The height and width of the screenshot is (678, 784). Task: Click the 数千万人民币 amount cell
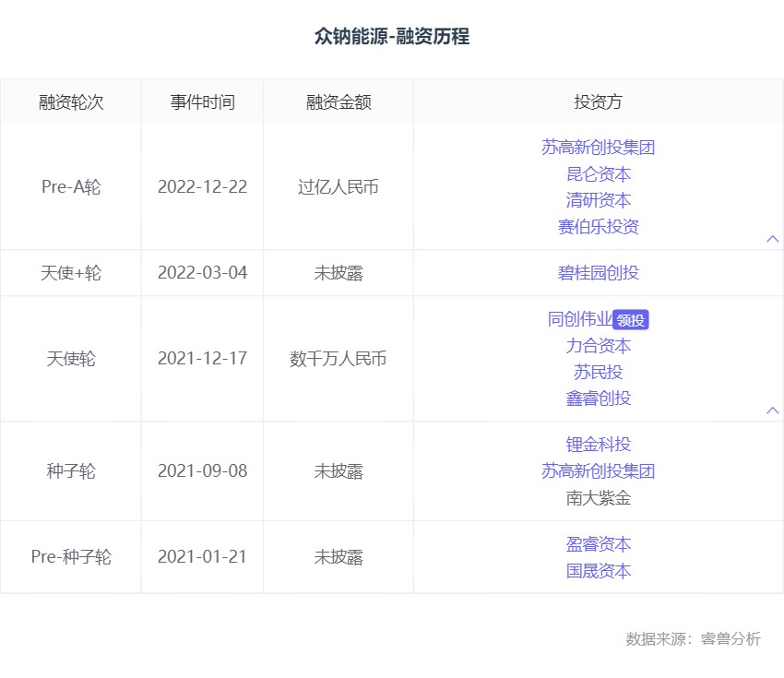339,359
